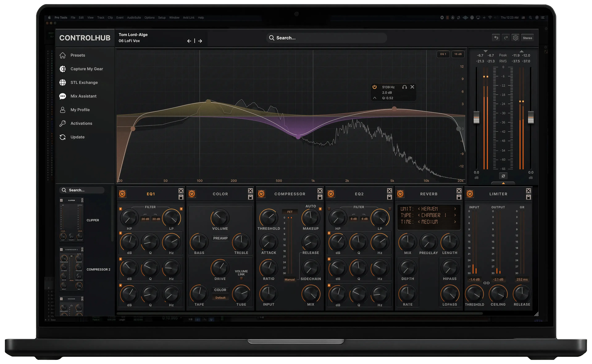The height and width of the screenshot is (364, 592).
Task: Go to next preset with right arrow
Action: (x=200, y=41)
